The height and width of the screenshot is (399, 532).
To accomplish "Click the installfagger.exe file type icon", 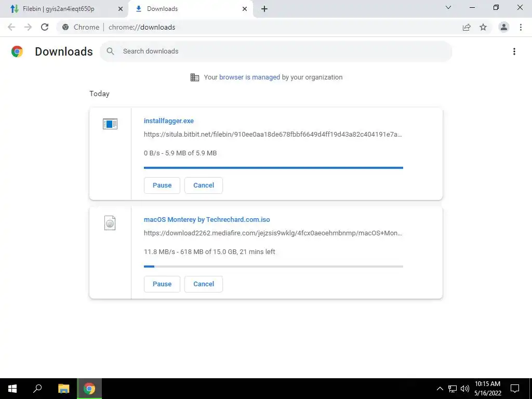I will coord(110,124).
